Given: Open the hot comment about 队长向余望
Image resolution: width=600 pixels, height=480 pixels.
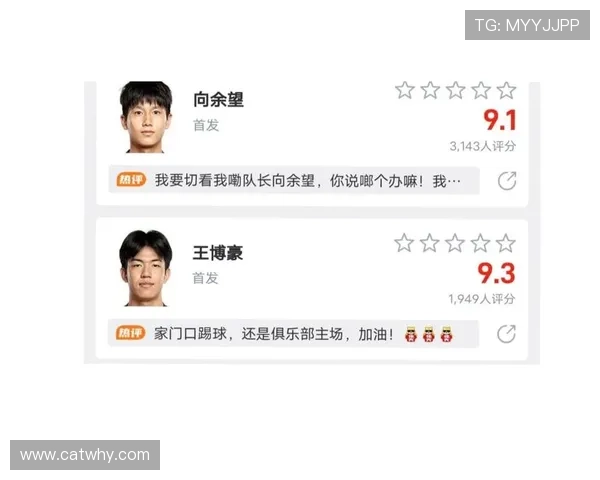Looking at the screenshot, I should [294, 180].
